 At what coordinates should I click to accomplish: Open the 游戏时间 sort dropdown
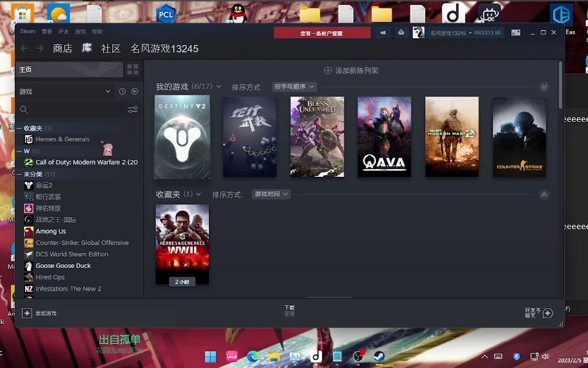[271, 194]
